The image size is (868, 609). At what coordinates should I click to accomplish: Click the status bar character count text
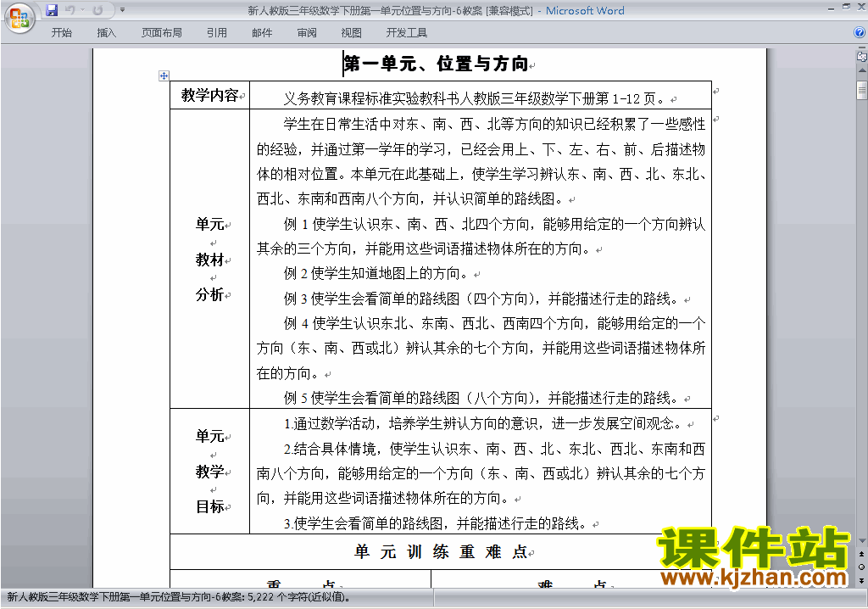(178, 597)
